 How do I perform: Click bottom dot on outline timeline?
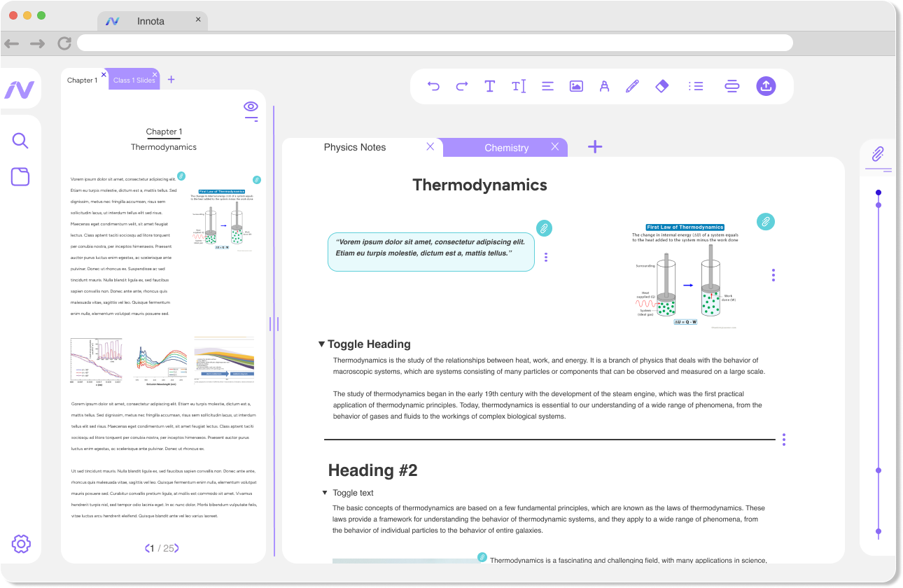878,531
